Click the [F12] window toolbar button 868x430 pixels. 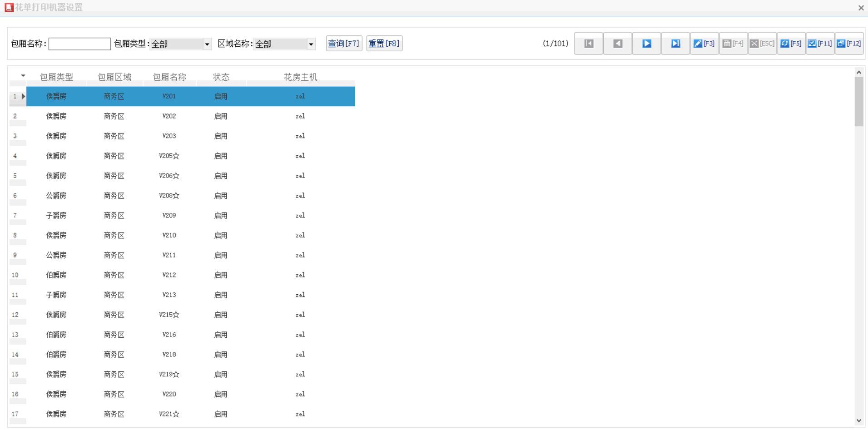pyautogui.click(x=849, y=44)
